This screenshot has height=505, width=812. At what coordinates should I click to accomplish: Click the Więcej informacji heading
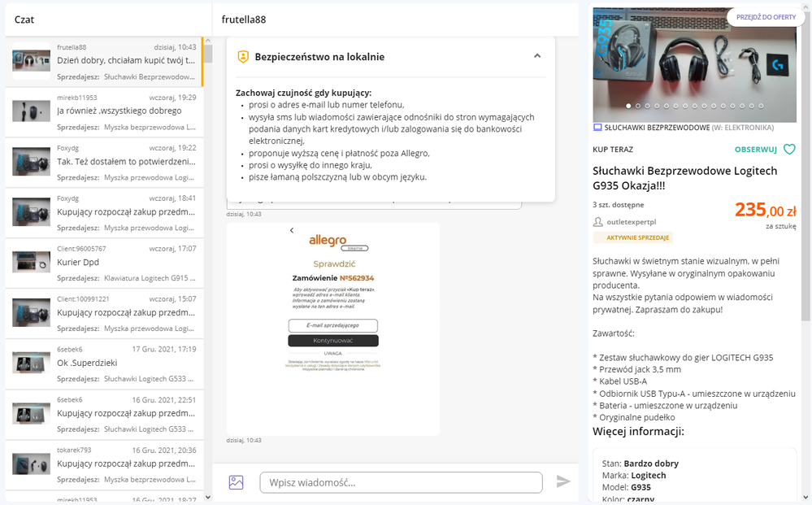coord(638,432)
